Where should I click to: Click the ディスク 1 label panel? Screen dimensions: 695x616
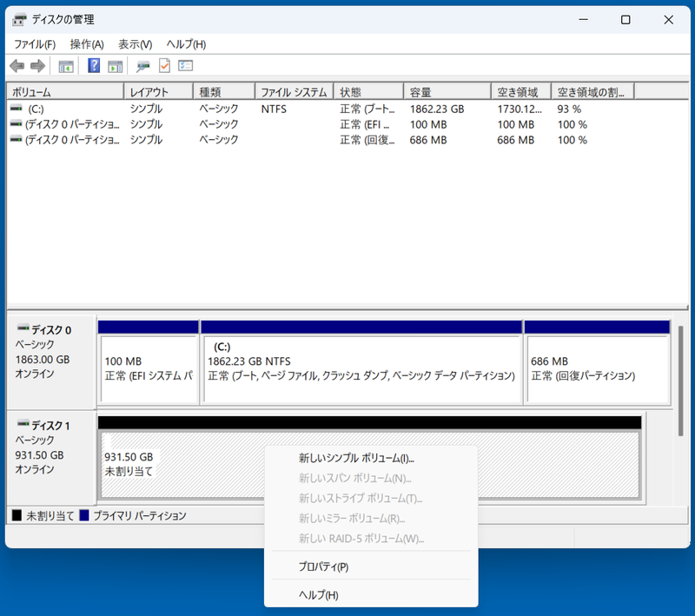[x=51, y=459]
